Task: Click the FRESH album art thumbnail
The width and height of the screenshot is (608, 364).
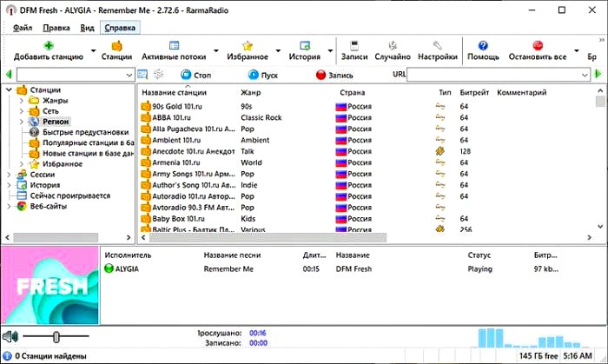Action: click(x=50, y=285)
